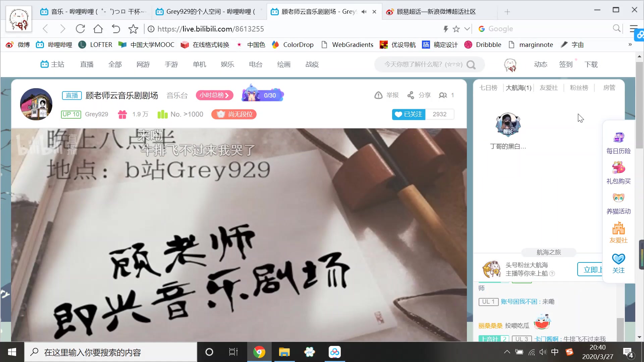The height and width of the screenshot is (362, 644).
Task: Open user avatar in site header
Action: [510, 65]
